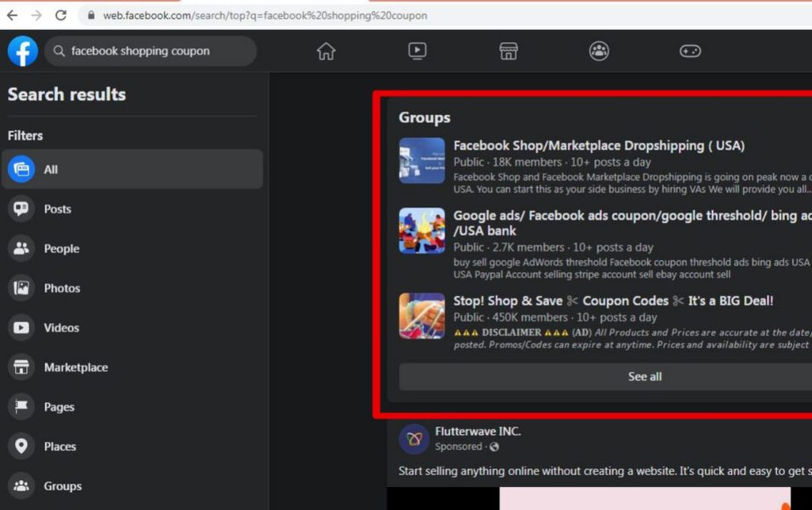Click the Places filter pin icon
812x510 pixels.
(21, 445)
